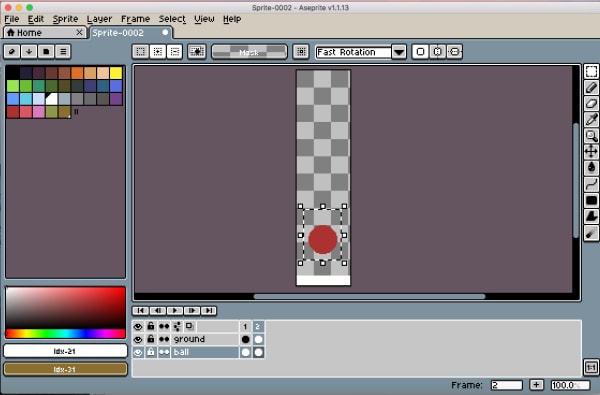
Task: Select the Zoom magnifier tool
Action: [x=591, y=136]
